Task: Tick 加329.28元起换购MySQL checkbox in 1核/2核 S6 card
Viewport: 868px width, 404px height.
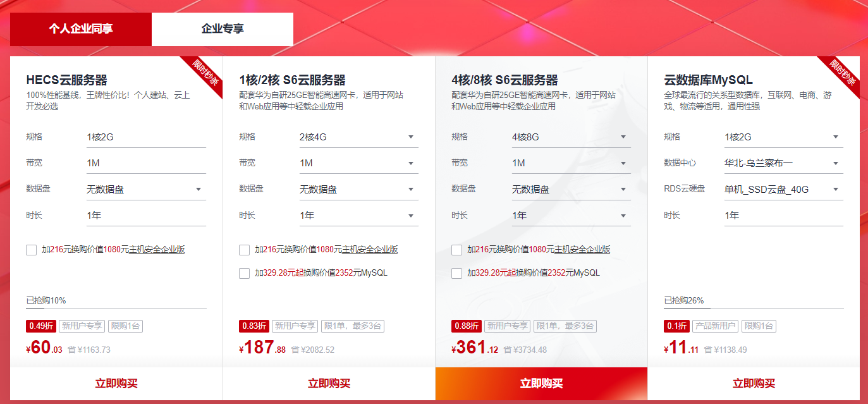Action: coord(245,273)
